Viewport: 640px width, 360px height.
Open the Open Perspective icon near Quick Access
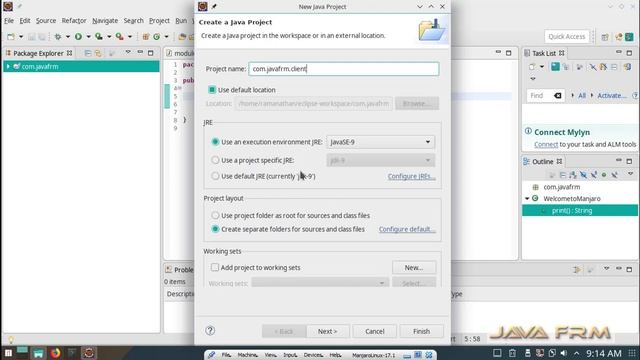[605, 37]
